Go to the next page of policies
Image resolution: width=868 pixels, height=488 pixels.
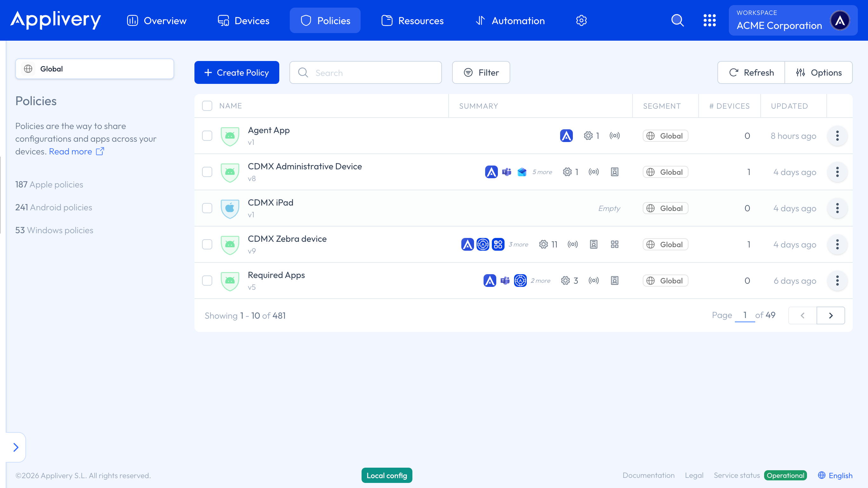831,315
